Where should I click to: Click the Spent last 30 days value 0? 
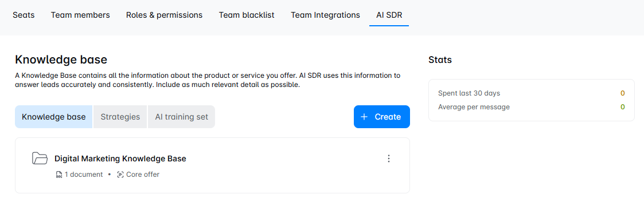623,93
